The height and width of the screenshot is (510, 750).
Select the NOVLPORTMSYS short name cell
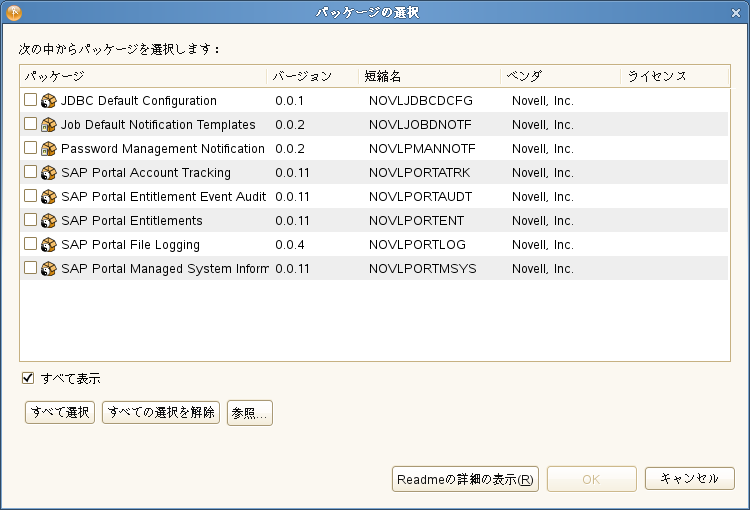pos(422,268)
